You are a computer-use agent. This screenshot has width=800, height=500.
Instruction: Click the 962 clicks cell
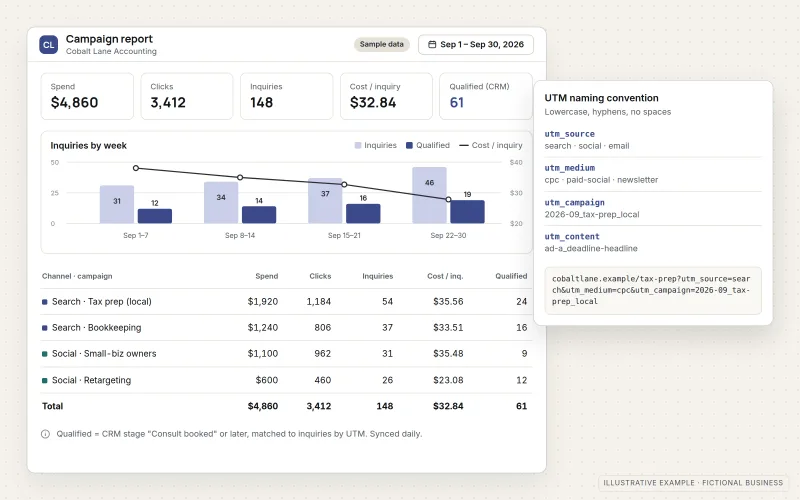coord(322,354)
